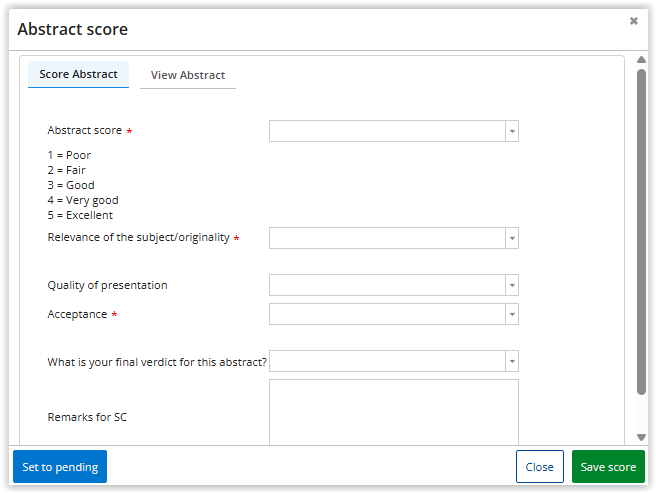Click the vertical scrollbar thumb
656x493 pixels.
click(641, 230)
